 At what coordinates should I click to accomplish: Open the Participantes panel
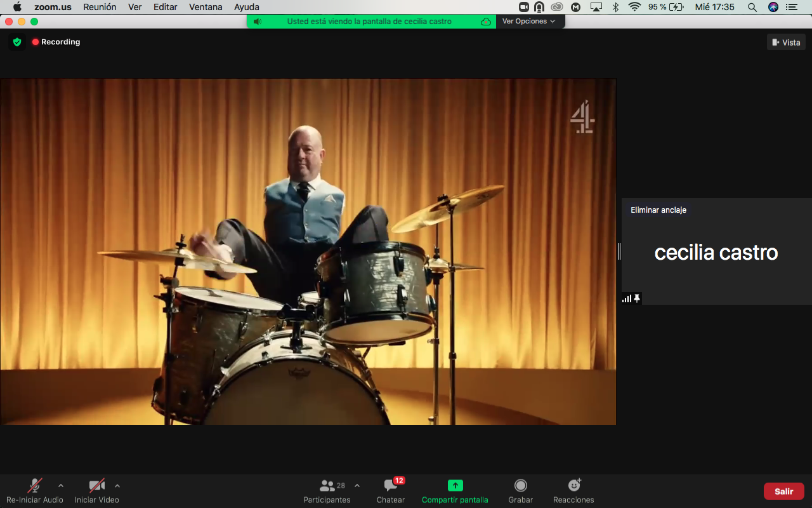coord(327,491)
